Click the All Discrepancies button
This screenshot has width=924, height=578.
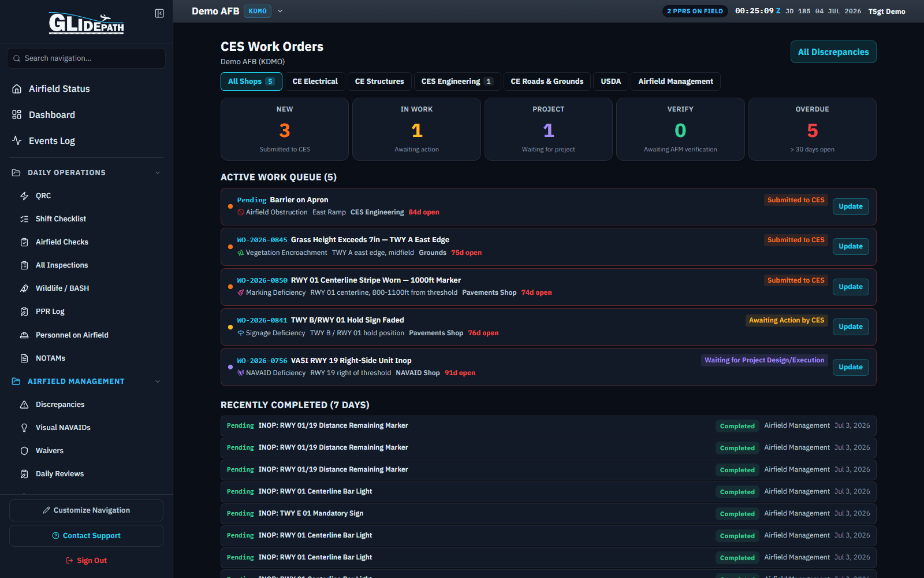(833, 52)
